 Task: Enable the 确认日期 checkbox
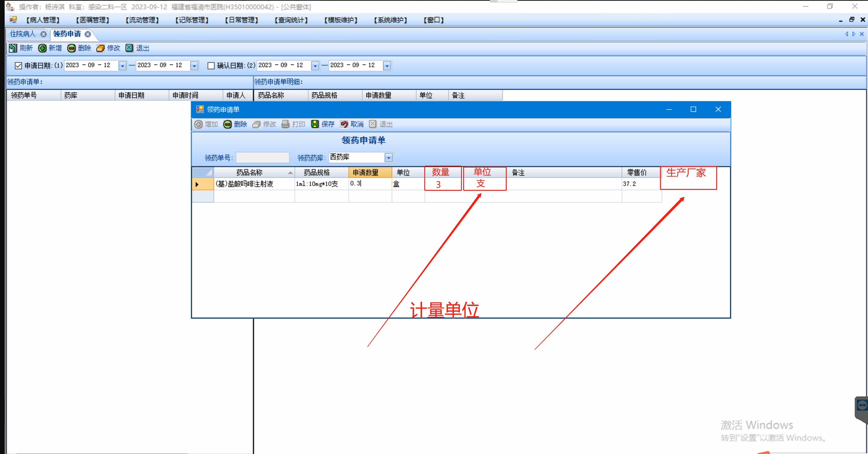211,66
